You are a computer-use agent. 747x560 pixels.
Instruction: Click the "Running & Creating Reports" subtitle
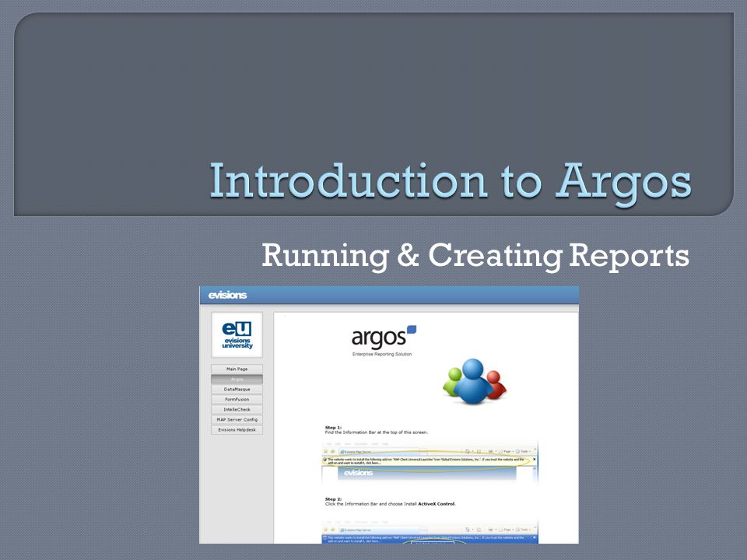(475, 256)
